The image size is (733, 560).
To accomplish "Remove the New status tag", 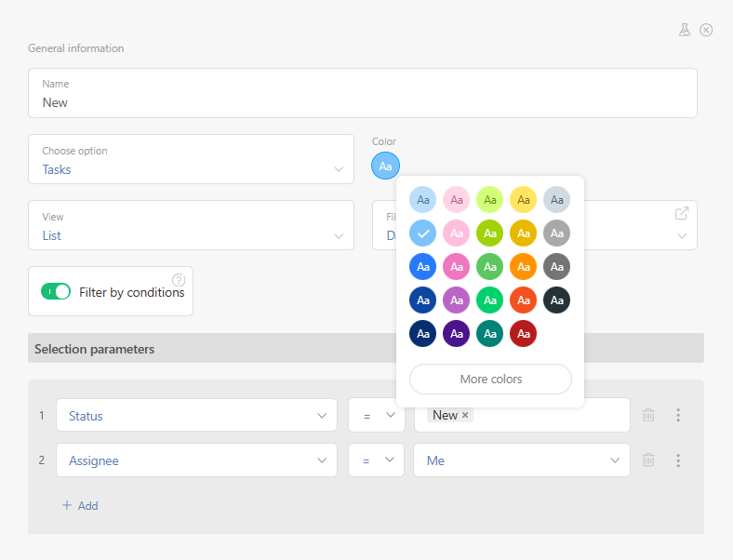I will 465,415.
